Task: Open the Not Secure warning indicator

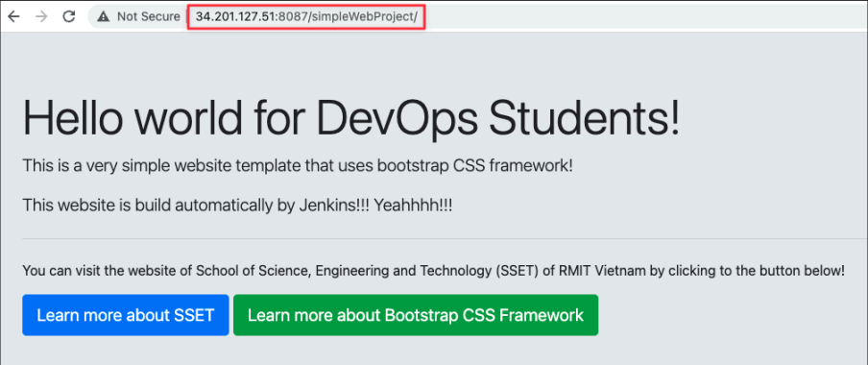Action: click(138, 16)
